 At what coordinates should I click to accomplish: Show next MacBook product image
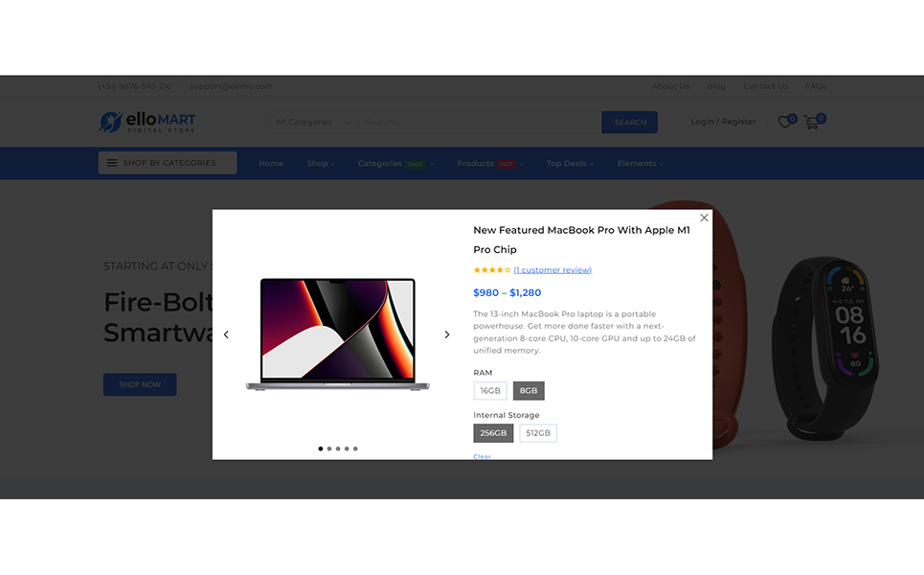pos(446,334)
